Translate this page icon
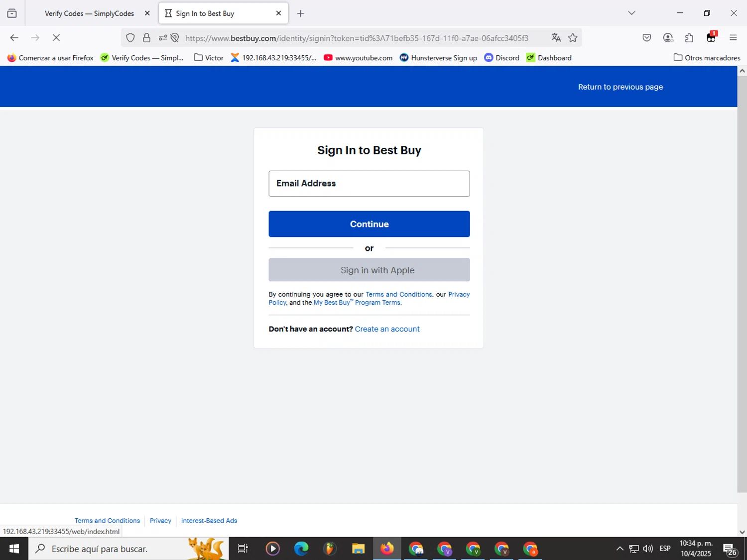The width and height of the screenshot is (747, 560). pos(556,38)
